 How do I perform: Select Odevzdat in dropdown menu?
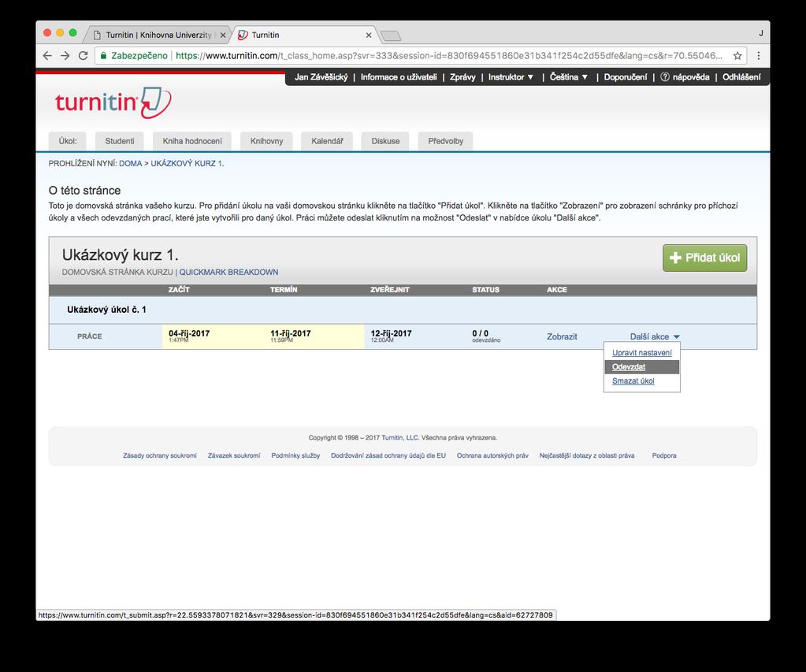click(642, 367)
